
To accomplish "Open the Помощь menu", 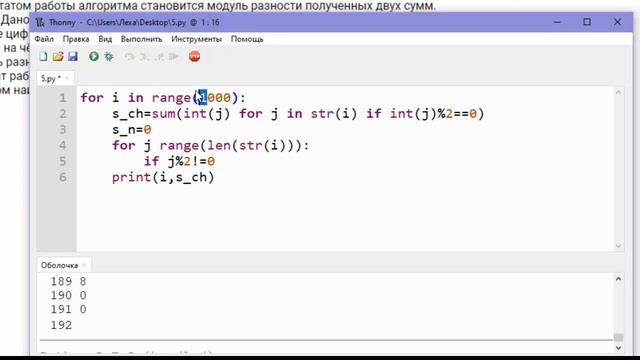I will (247, 39).
